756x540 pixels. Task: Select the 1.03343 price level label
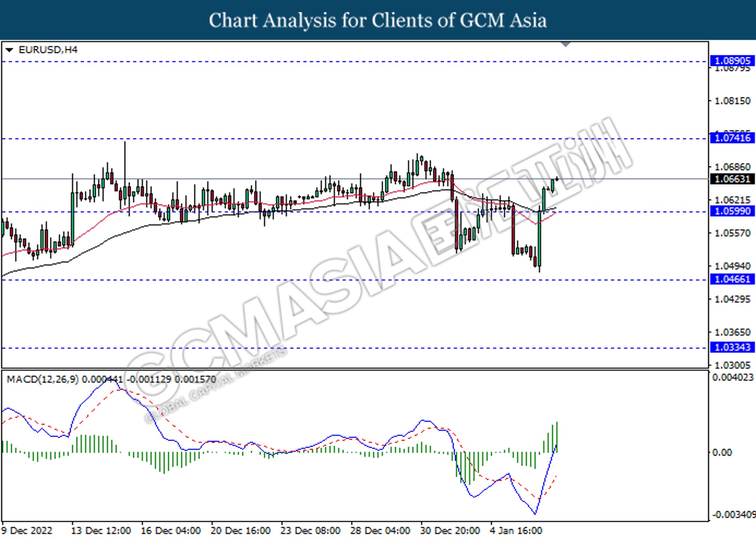pyautogui.click(x=733, y=347)
